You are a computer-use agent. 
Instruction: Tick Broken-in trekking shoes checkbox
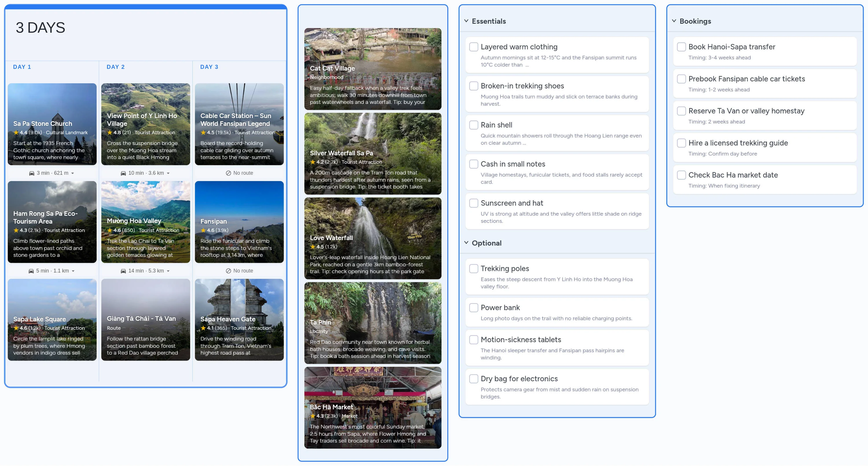pos(474,86)
